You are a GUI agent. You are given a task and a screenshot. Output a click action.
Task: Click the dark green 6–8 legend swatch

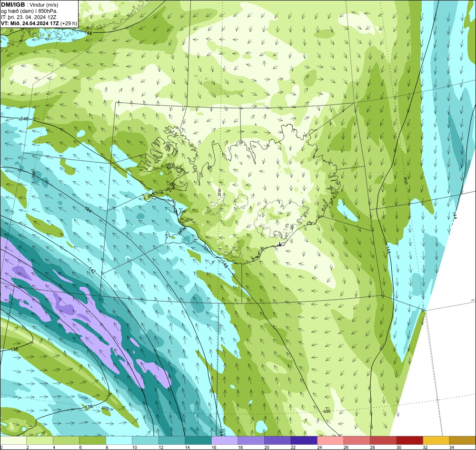tap(93, 440)
